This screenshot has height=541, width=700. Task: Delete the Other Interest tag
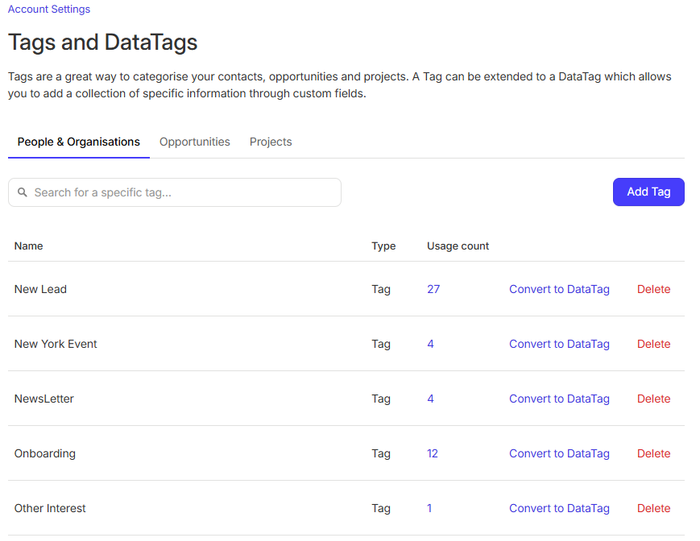[x=654, y=508]
